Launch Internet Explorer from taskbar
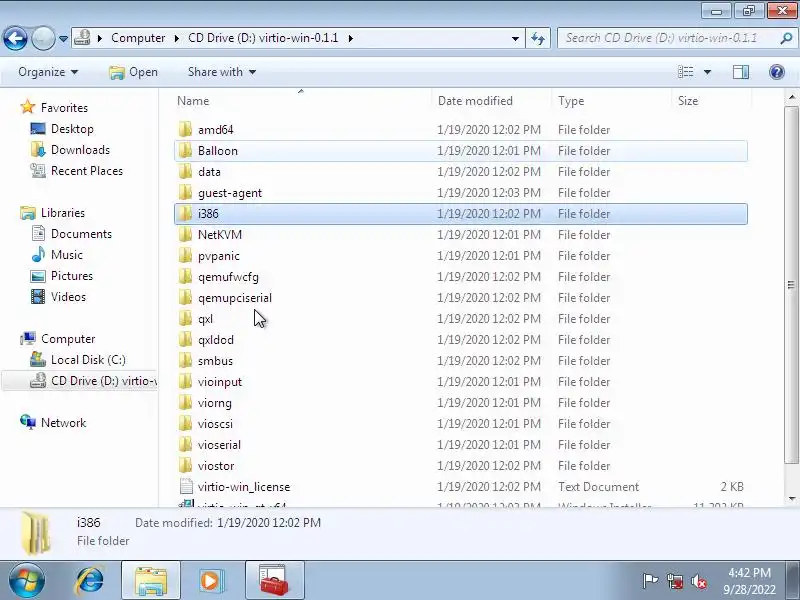The image size is (800, 600). pyautogui.click(x=90, y=581)
